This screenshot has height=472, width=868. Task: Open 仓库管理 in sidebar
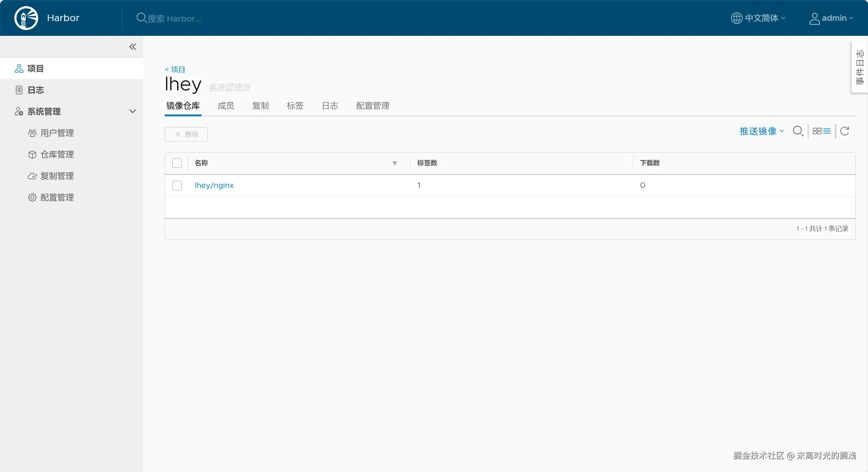point(57,154)
